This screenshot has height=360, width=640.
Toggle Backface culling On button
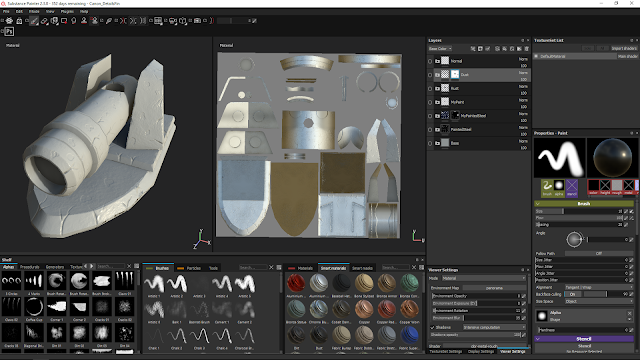[x=572, y=294]
